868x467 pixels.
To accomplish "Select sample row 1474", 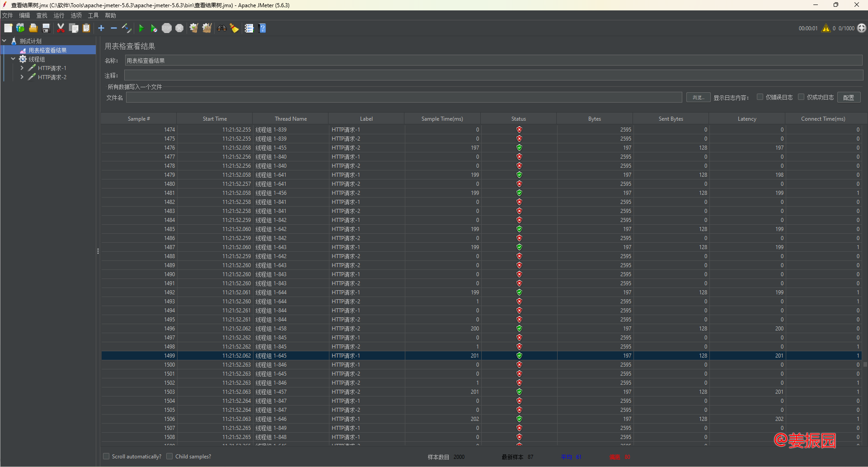I will pos(481,130).
